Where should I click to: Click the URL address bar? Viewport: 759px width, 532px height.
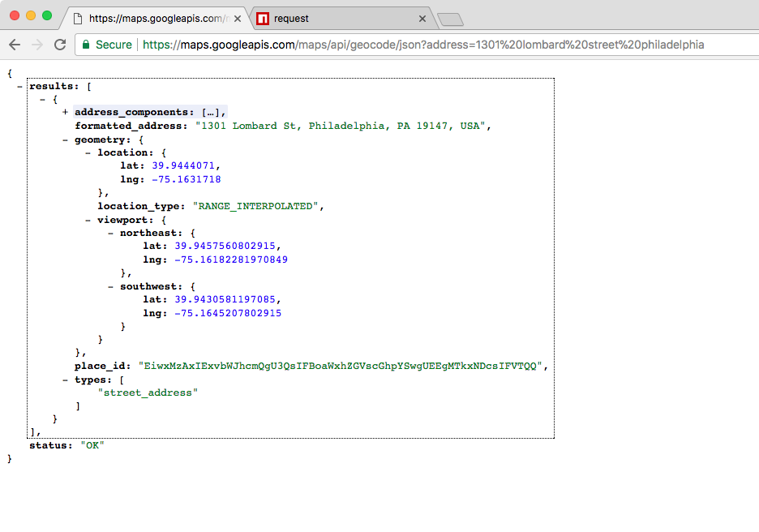coord(422,45)
